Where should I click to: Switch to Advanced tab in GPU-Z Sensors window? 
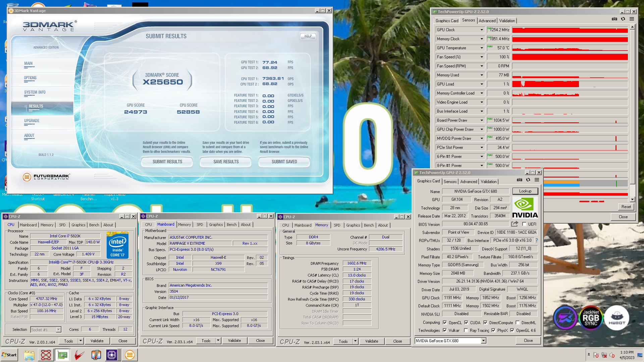point(487,21)
